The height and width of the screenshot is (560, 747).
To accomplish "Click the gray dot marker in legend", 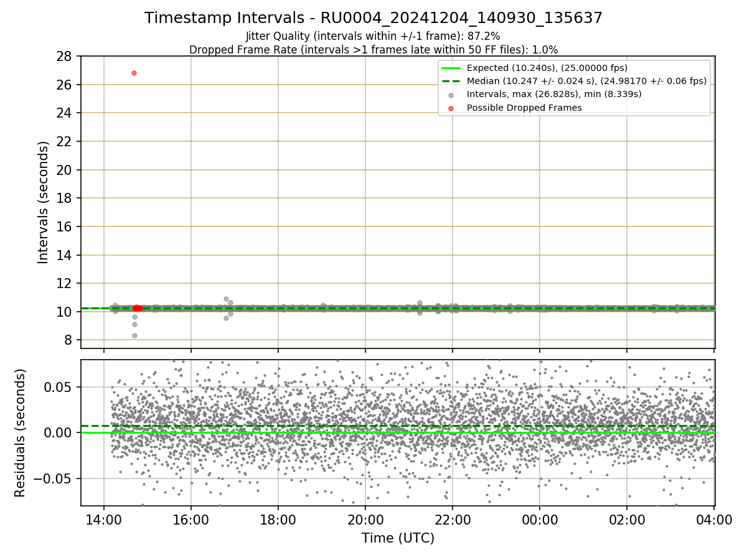I will pyautogui.click(x=451, y=95).
